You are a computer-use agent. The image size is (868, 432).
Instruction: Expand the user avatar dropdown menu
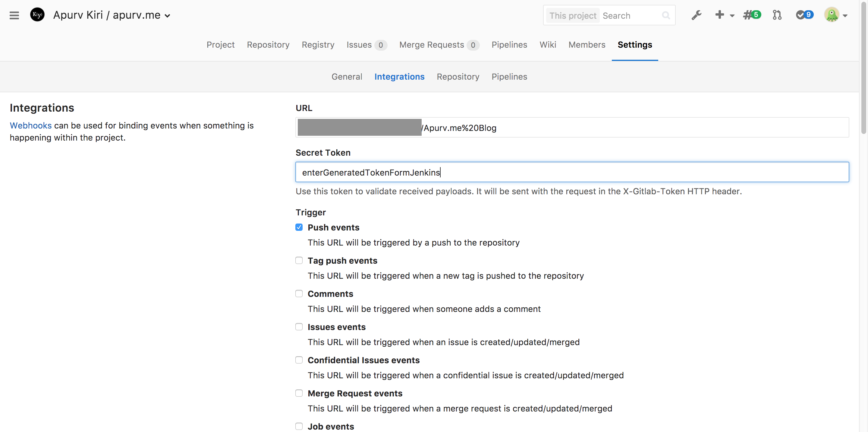845,15
